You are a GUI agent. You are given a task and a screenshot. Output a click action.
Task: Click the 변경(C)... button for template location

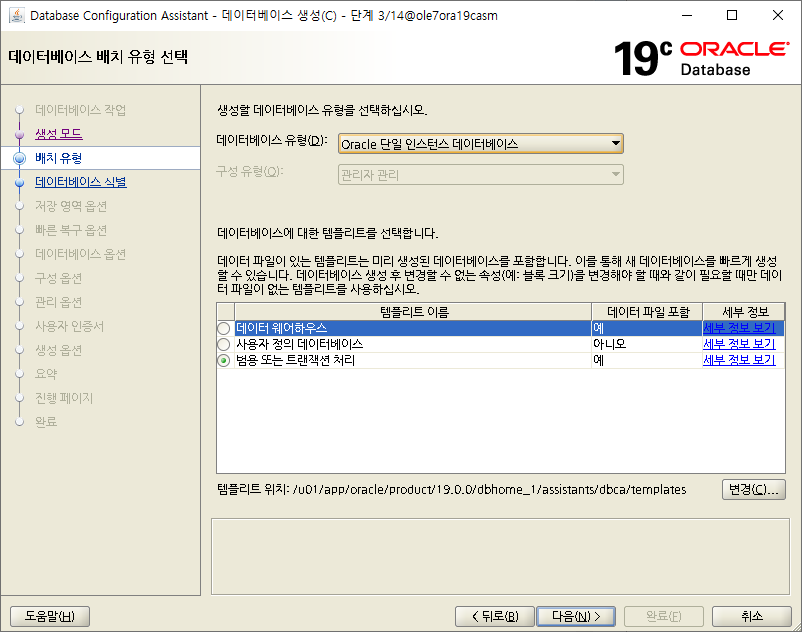pos(753,489)
